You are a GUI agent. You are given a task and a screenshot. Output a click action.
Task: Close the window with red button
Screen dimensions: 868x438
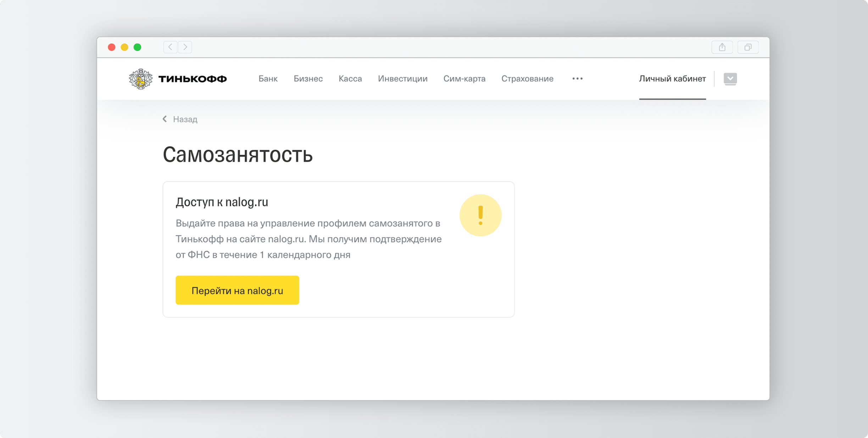[112, 47]
